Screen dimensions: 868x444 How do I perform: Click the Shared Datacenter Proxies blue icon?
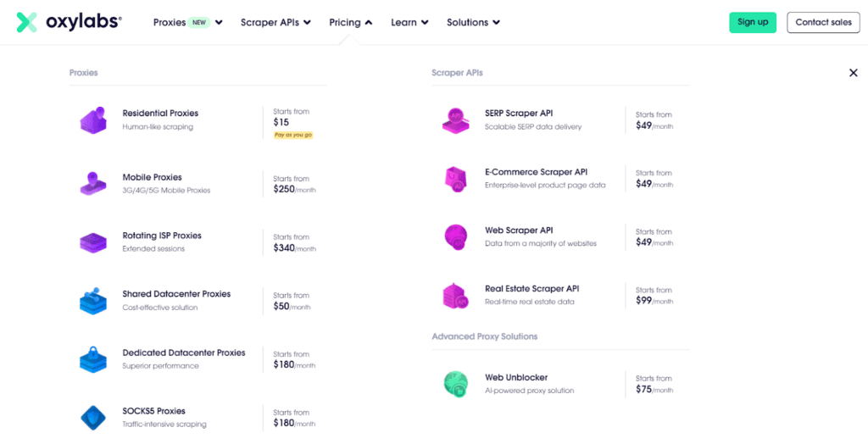point(93,301)
